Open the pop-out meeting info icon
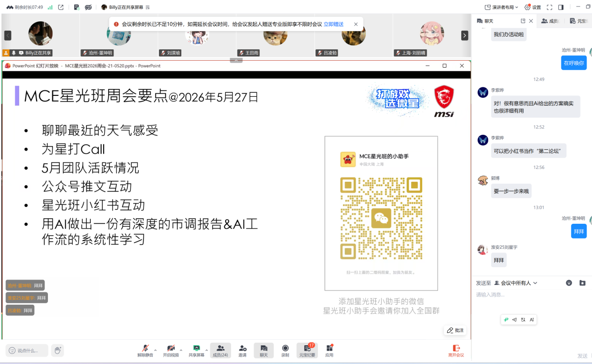Viewport: 592px width, 364px height. coord(61,7)
